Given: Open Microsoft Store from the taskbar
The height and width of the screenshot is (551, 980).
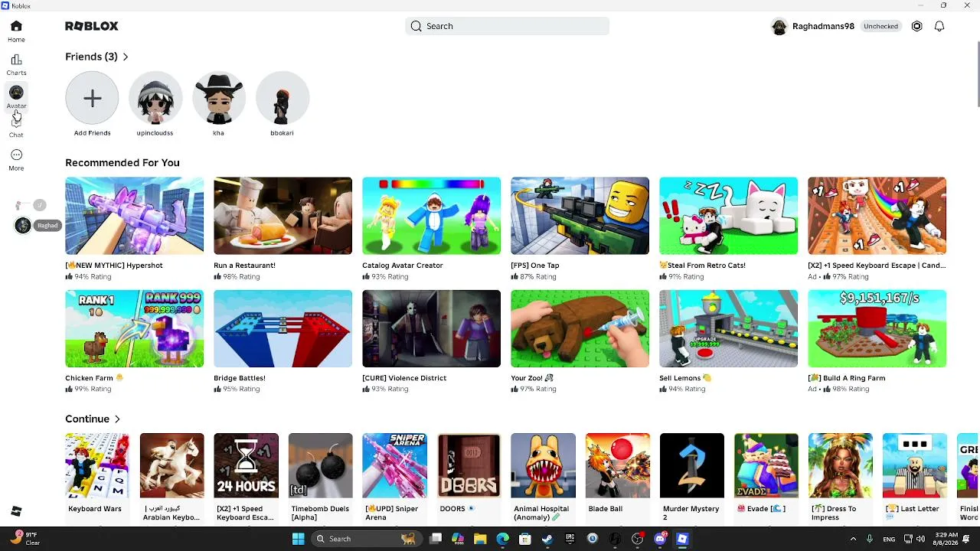Looking at the screenshot, I should point(525,539).
